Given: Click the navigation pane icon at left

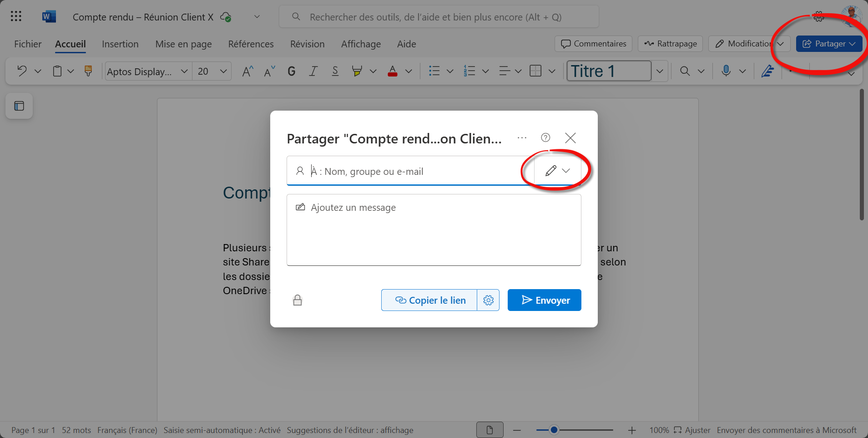Looking at the screenshot, I should click(19, 106).
